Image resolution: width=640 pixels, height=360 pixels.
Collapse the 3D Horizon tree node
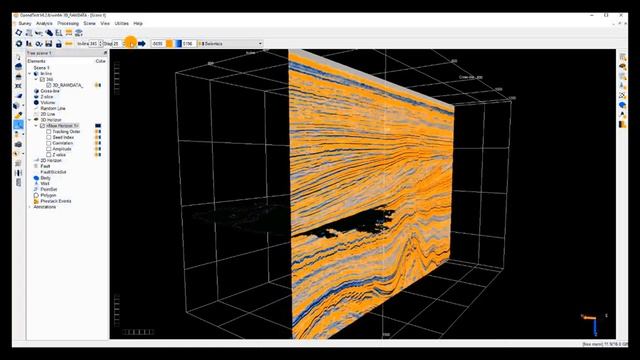click(30, 120)
